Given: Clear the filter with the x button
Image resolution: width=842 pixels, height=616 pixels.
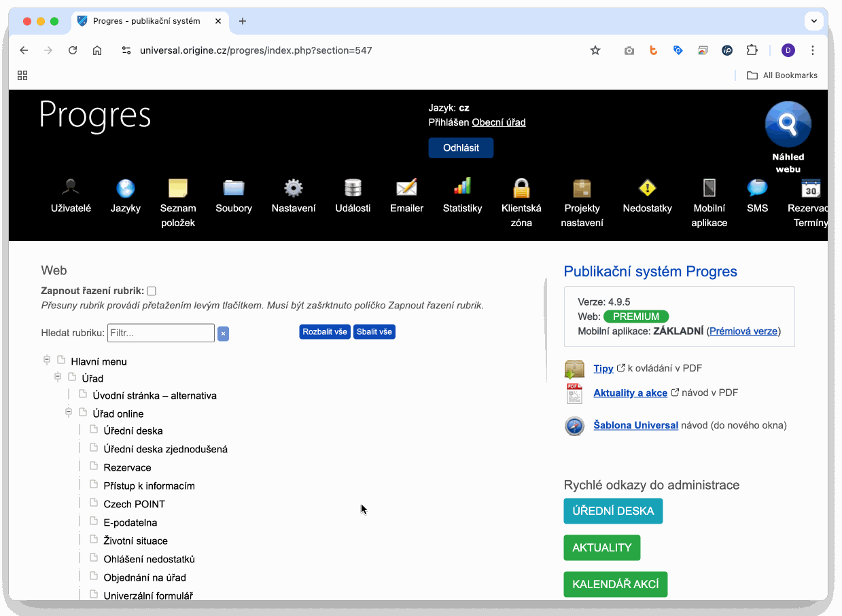Looking at the screenshot, I should click(223, 333).
